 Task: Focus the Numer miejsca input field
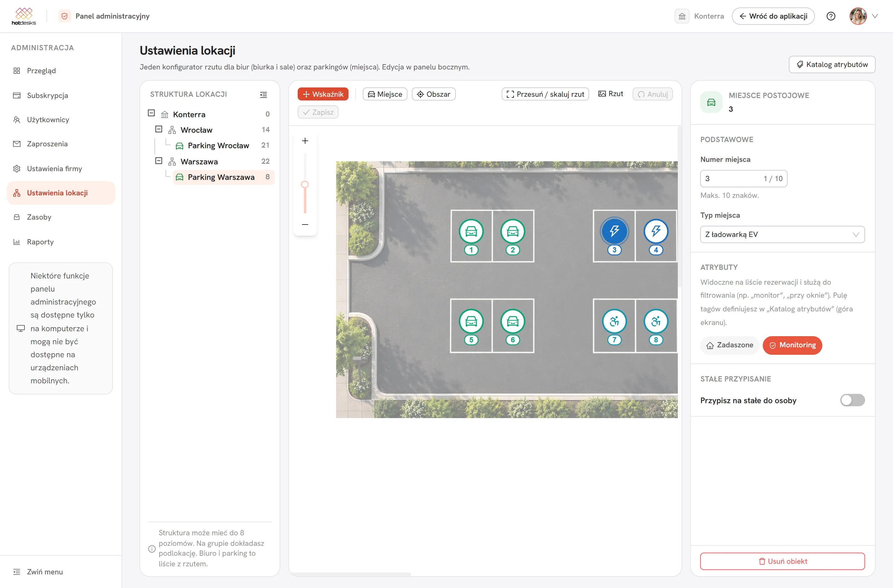coord(743,179)
